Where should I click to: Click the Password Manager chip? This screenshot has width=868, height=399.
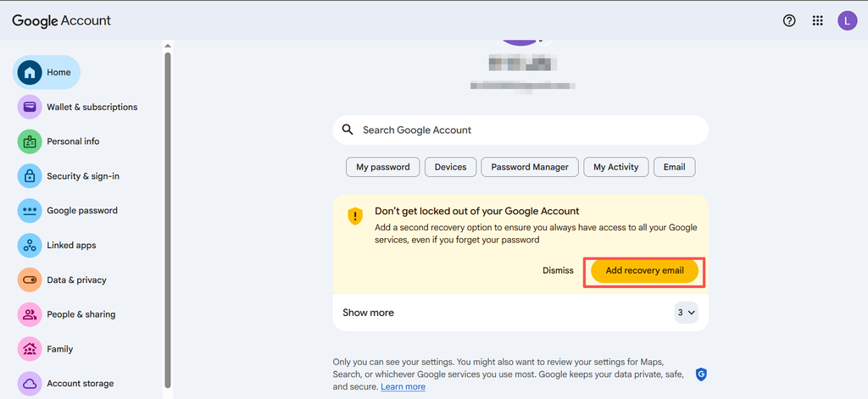[530, 167]
